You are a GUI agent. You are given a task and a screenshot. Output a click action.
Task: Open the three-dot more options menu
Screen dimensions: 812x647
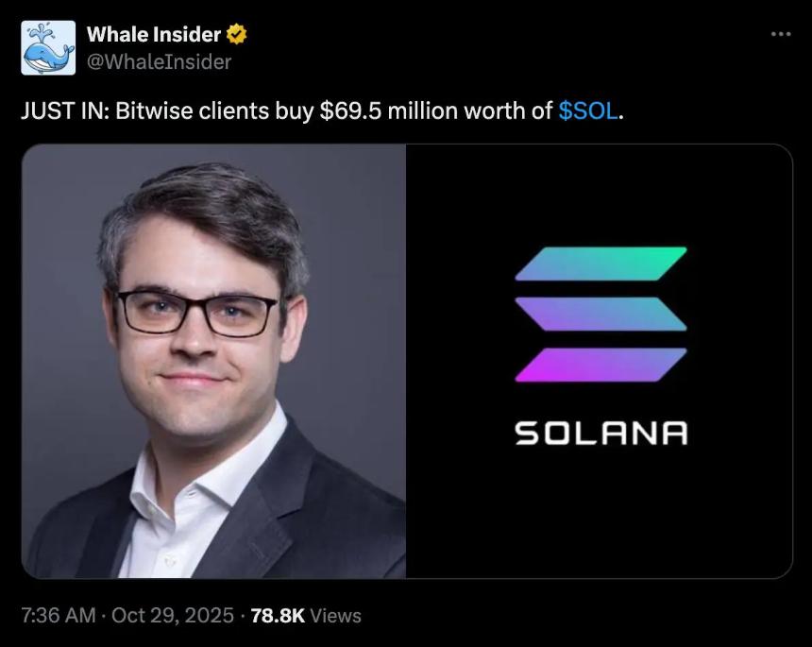[781, 34]
